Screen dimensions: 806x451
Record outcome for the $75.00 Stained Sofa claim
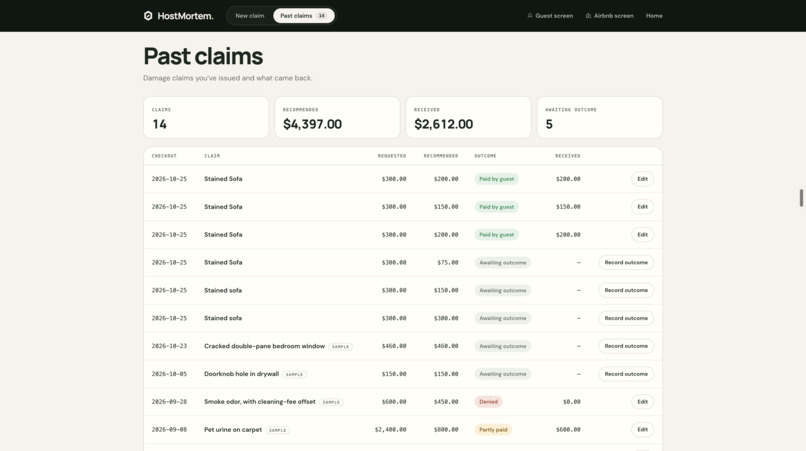coord(626,262)
